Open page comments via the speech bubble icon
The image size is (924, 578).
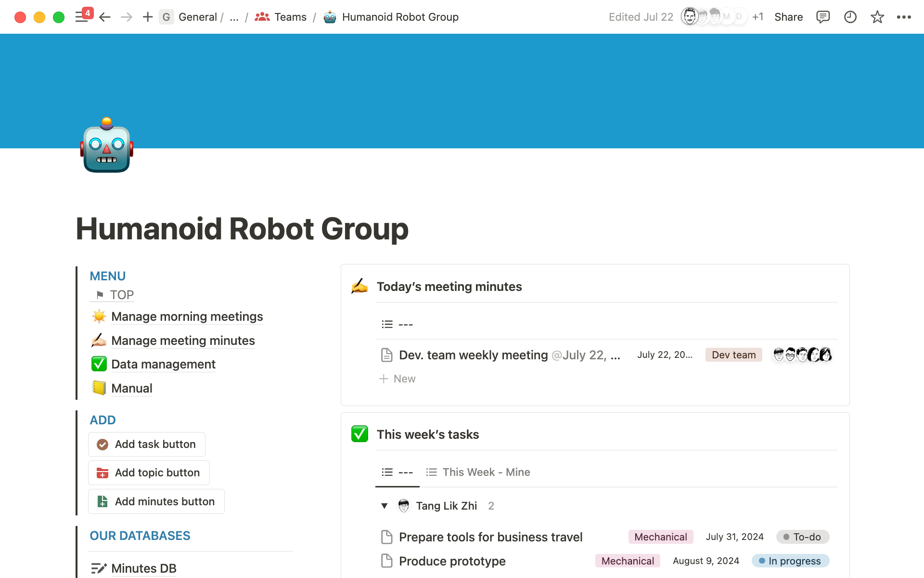pyautogui.click(x=823, y=17)
